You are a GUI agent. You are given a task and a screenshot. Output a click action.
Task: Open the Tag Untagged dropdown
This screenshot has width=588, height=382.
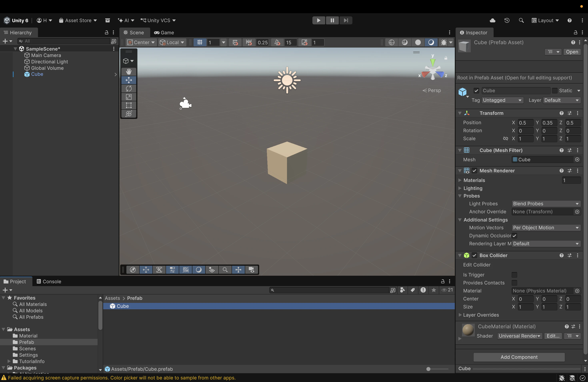tap(503, 100)
